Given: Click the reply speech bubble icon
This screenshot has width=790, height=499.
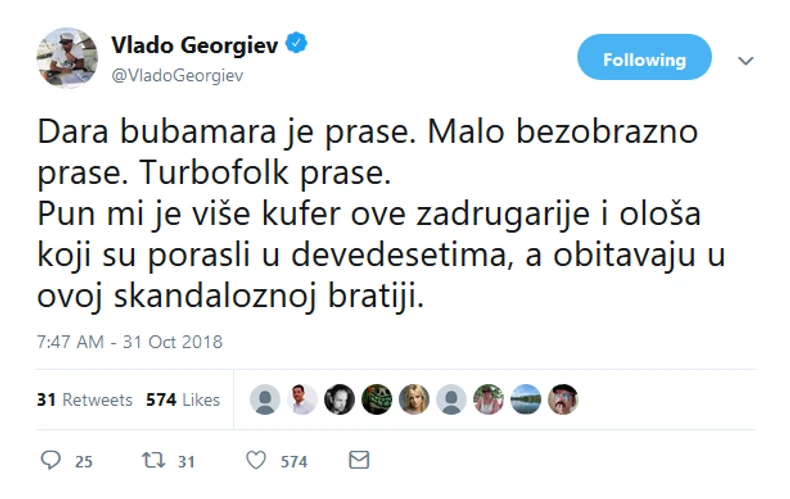Looking at the screenshot, I should (x=51, y=460).
